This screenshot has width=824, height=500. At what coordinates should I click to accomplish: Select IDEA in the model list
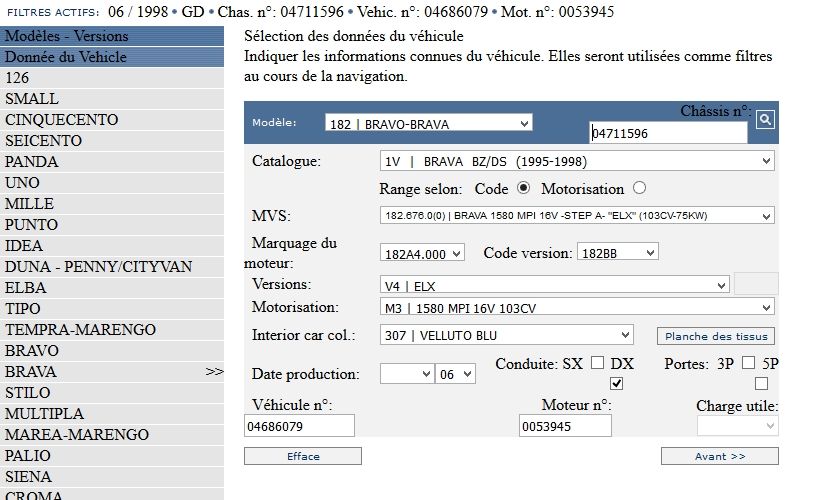click(112, 246)
